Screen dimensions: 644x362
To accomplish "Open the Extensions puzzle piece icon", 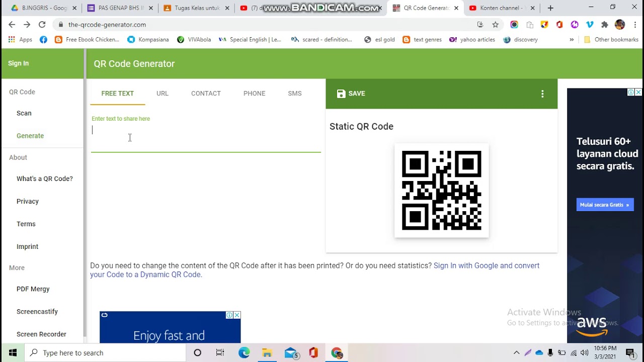I will click(605, 25).
